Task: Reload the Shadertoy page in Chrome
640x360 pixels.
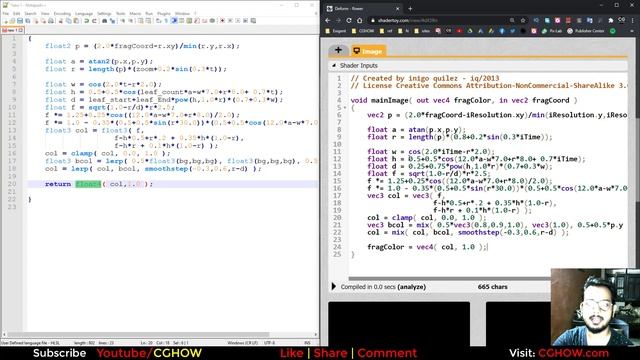Action: [x=349, y=20]
